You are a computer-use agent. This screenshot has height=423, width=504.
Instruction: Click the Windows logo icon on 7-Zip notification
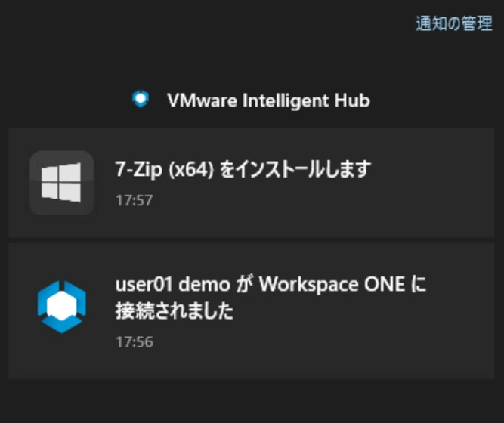61,183
